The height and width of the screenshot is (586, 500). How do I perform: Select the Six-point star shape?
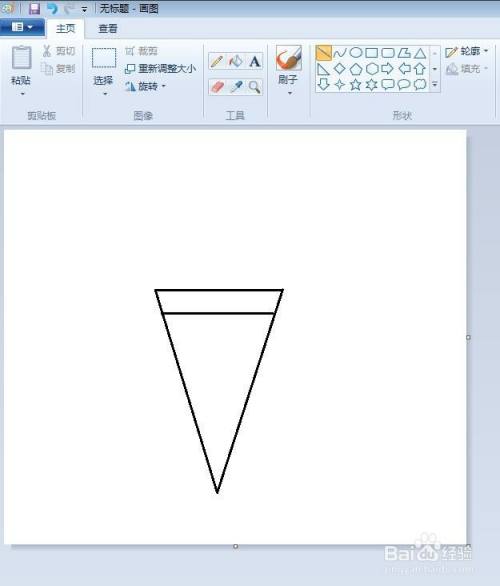[371, 85]
